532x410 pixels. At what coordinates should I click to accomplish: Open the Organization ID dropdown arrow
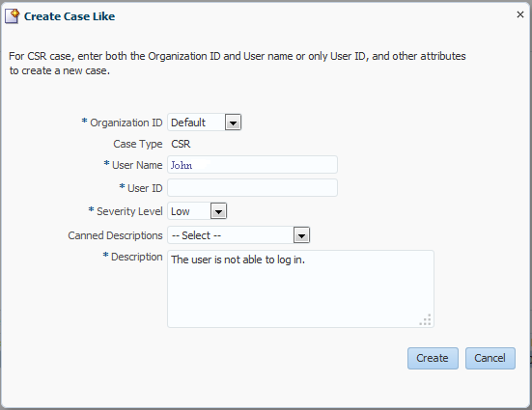point(233,123)
